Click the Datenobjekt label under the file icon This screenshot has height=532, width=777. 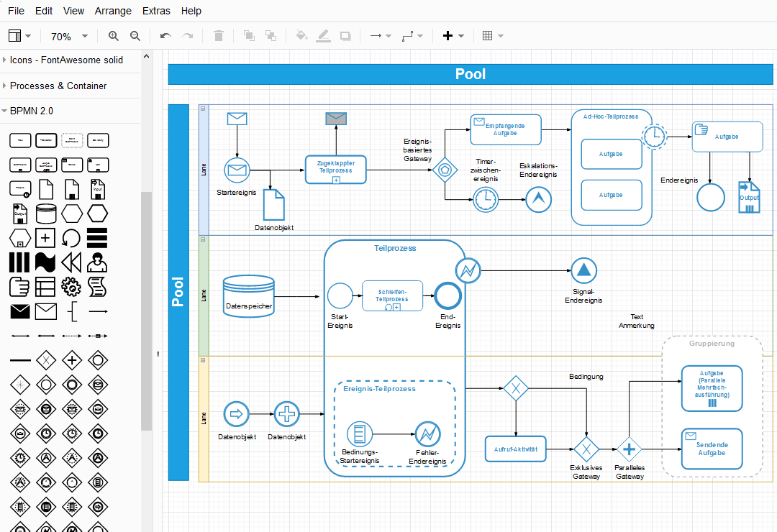(274, 228)
